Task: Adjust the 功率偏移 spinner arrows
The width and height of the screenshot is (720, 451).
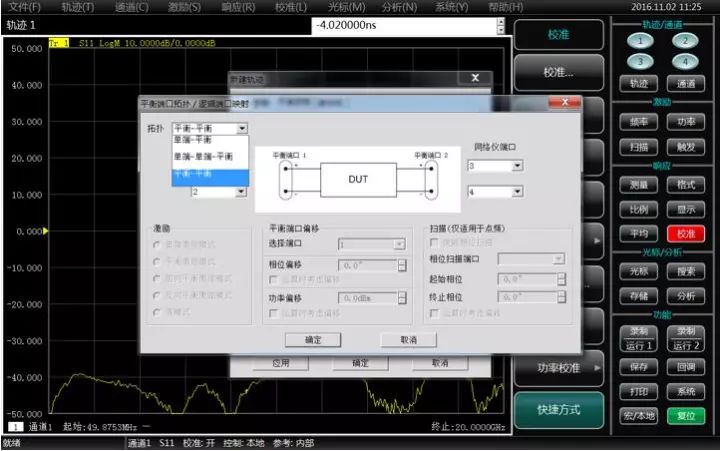Action: pos(402,298)
